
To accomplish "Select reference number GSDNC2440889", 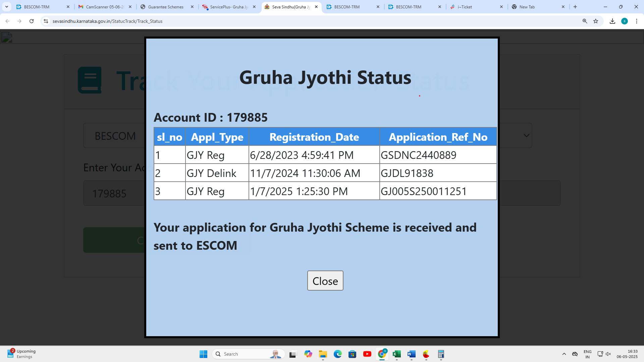I will click(x=418, y=155).
